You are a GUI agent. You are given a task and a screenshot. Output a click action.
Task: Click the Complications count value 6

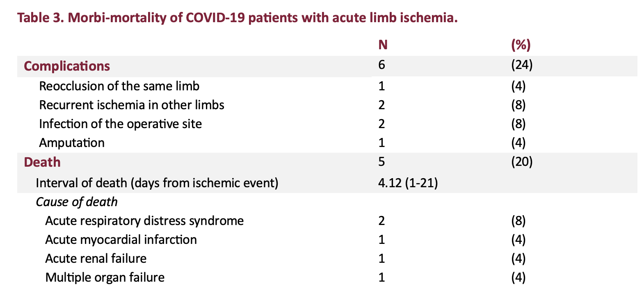(x=382, y=65)
